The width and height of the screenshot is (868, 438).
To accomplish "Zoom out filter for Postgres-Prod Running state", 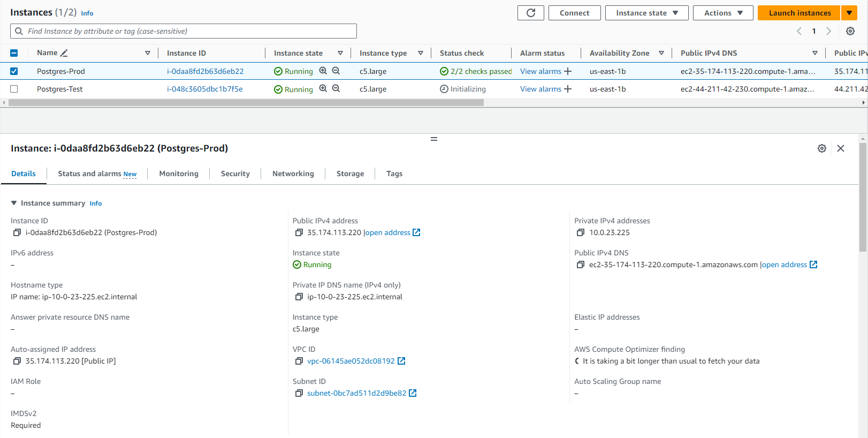I will click(x=336, y=71).
